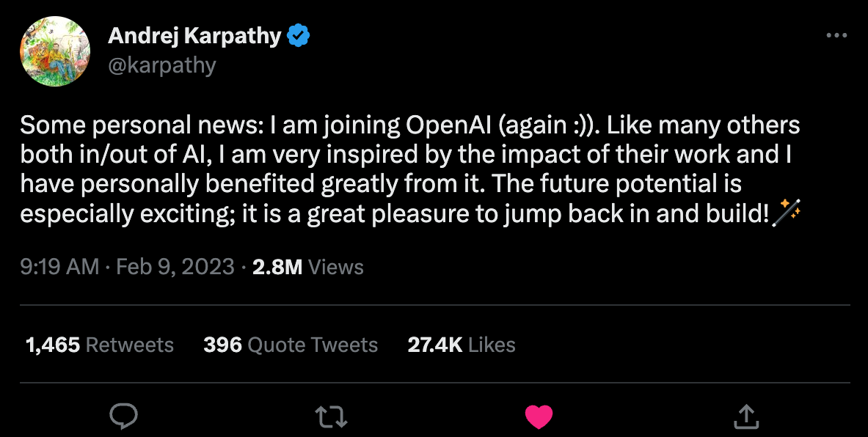The width and height of the screenshot is (868, 437).
Task: Click the Andrej Karpathy display name
Action: tap(195, 36)
